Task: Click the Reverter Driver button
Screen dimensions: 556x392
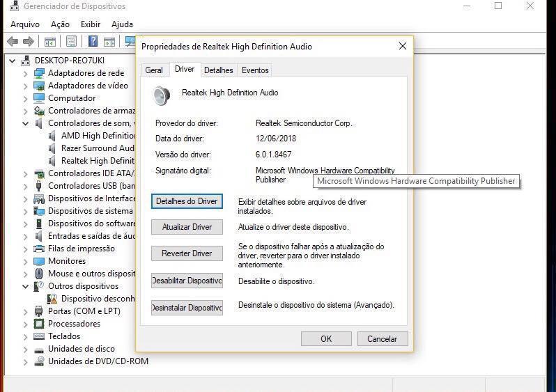Action: 187,253
